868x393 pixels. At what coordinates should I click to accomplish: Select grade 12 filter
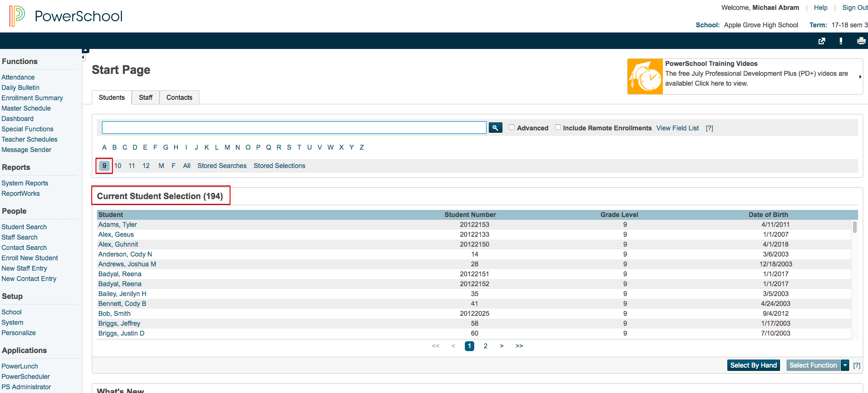coord(146,166)
